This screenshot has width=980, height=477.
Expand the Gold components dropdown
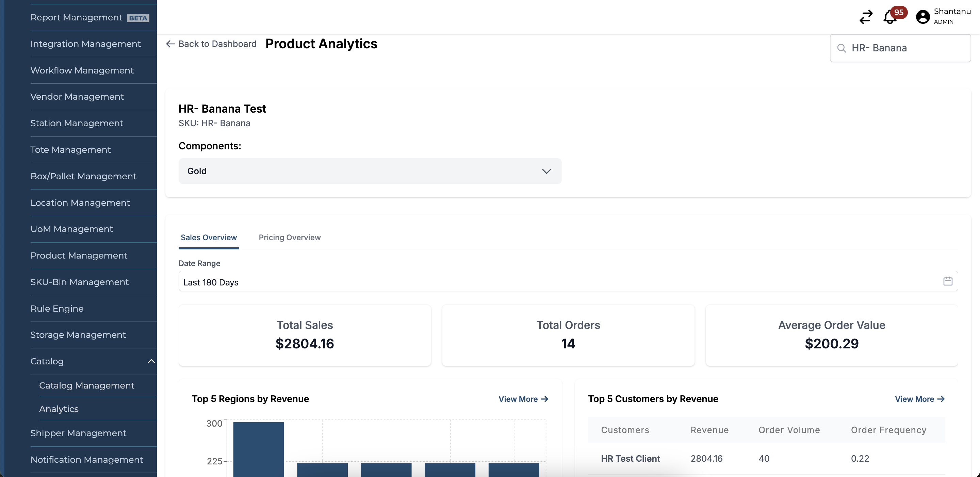(x=546, y=171)
